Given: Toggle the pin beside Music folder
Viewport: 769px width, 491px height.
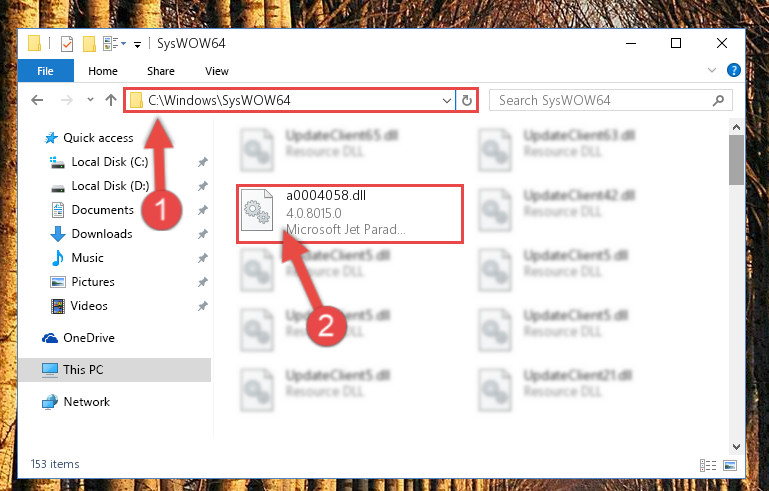Looking at the screenshot, I should [x=203, y=258].
